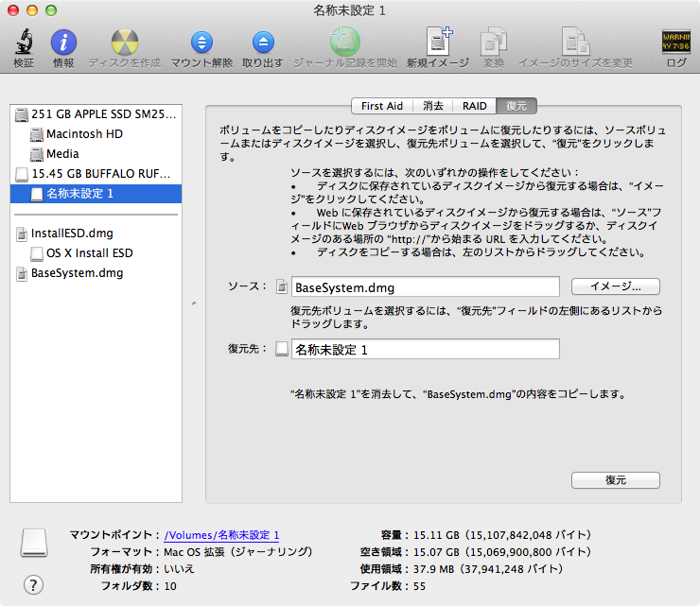
Task: Click the 復元 restore button at bottom
Action: point(616,480)
